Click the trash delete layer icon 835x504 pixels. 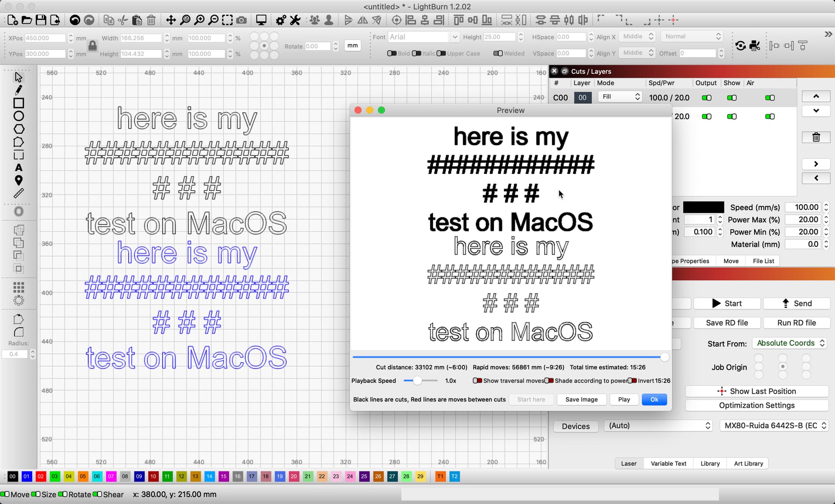(x=816, y=137)
